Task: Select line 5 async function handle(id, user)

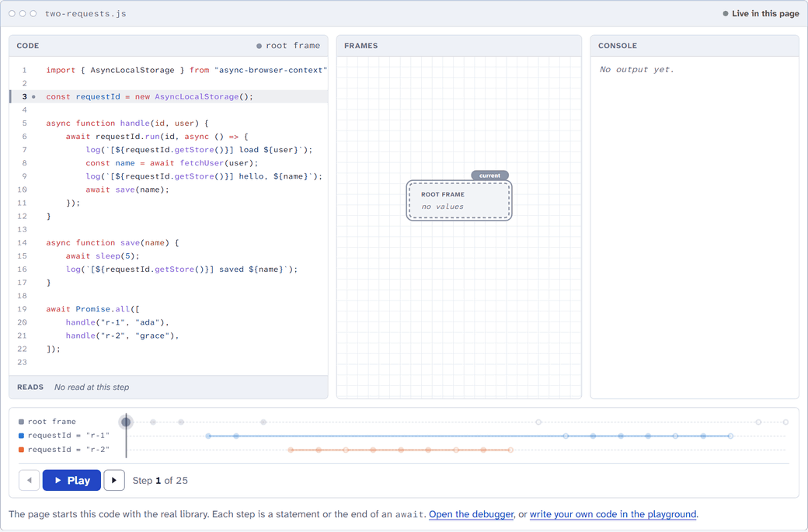Action: point(169,123)
